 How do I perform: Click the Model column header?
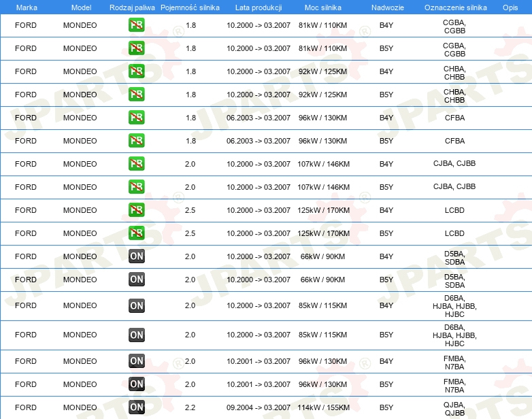tap(81, 7)
